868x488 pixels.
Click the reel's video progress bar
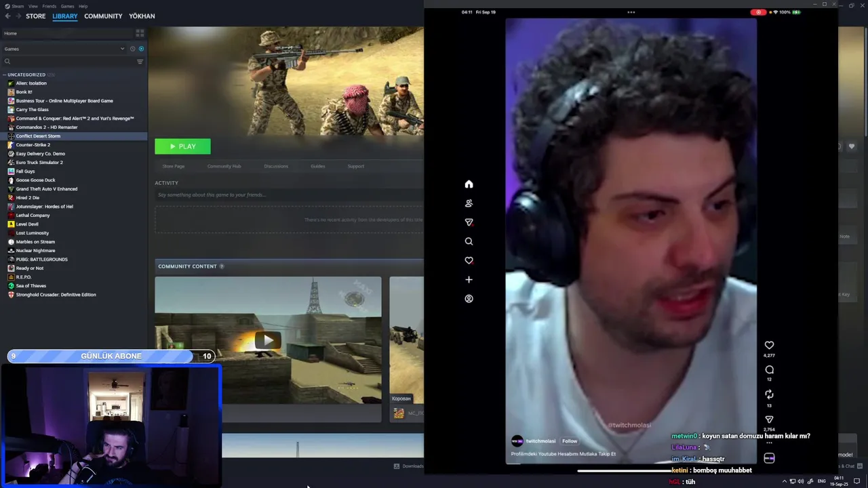tap(631, 463)
